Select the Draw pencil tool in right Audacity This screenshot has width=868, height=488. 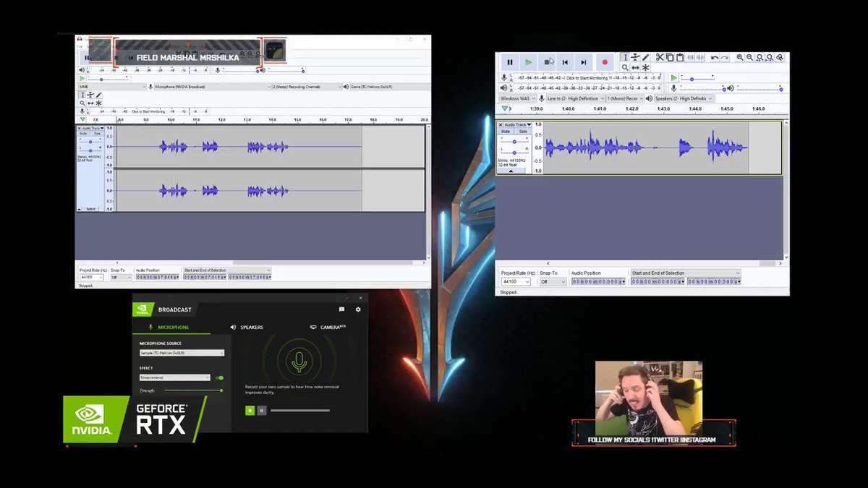point(645,58)
